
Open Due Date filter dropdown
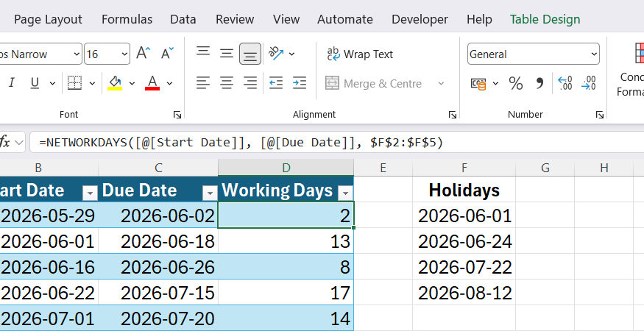tap(210, 193)
